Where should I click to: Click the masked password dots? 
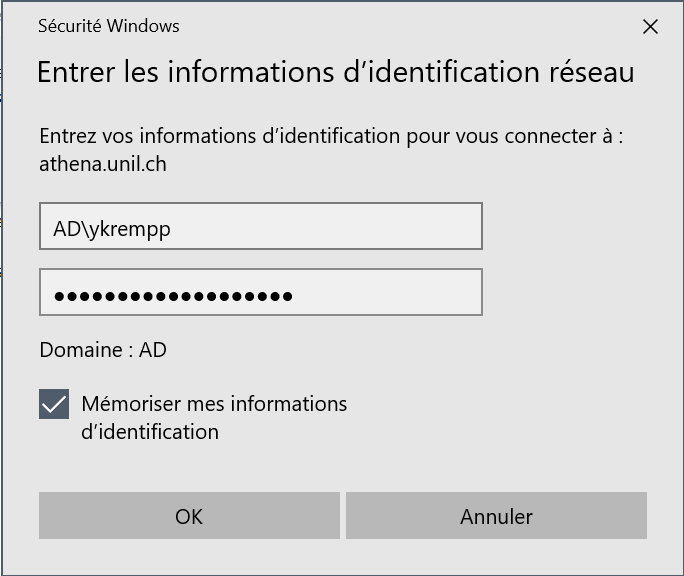point(173,296)
